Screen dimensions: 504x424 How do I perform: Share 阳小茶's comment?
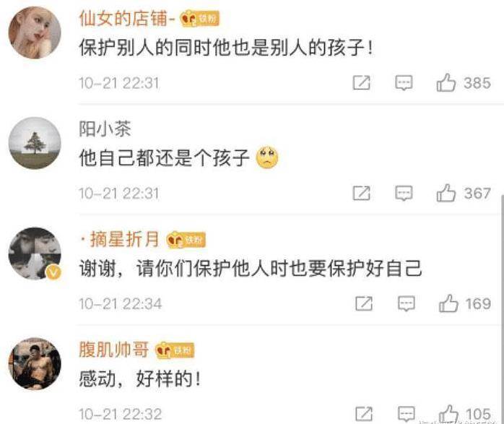coord(362,193)
